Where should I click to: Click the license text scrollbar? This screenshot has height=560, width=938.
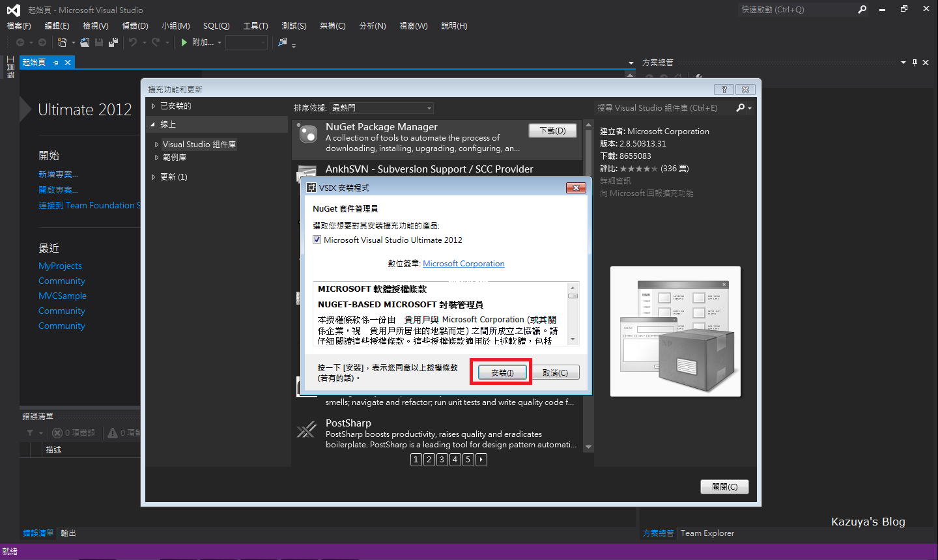click(x=573, y=313)
